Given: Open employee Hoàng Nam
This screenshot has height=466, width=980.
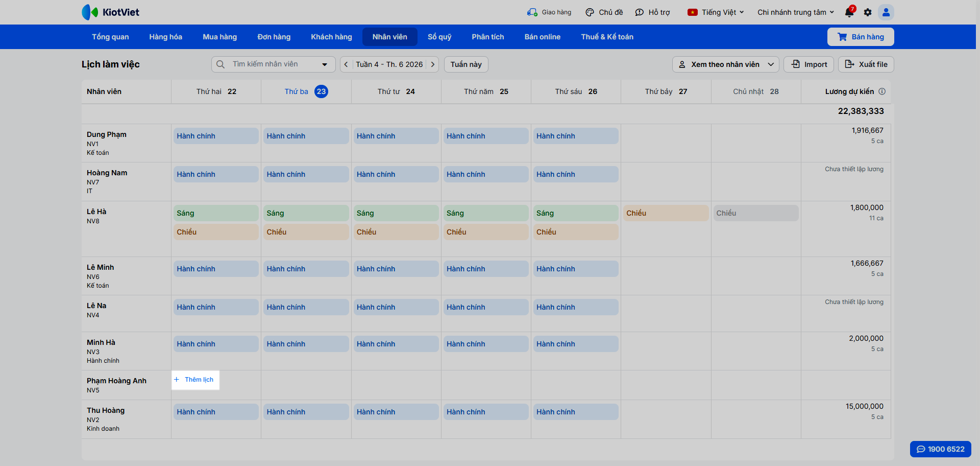Looking at the screenshot, I should coord(107,173).
